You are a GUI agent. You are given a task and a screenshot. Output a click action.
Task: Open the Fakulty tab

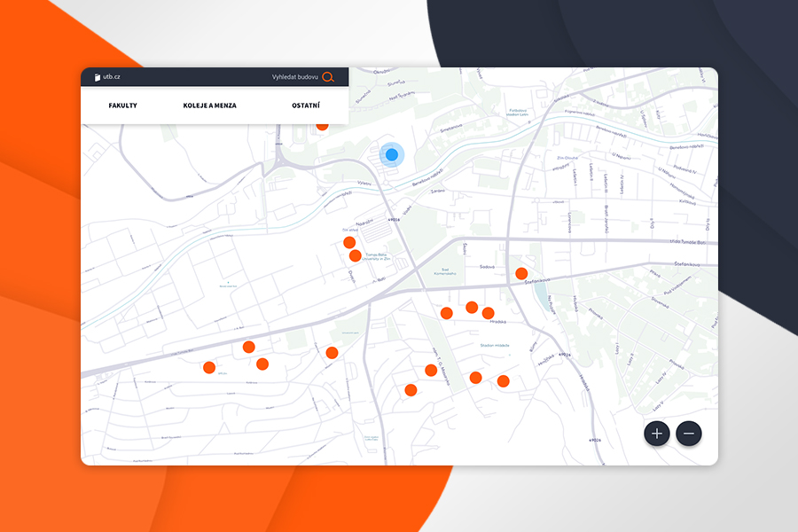122,106
